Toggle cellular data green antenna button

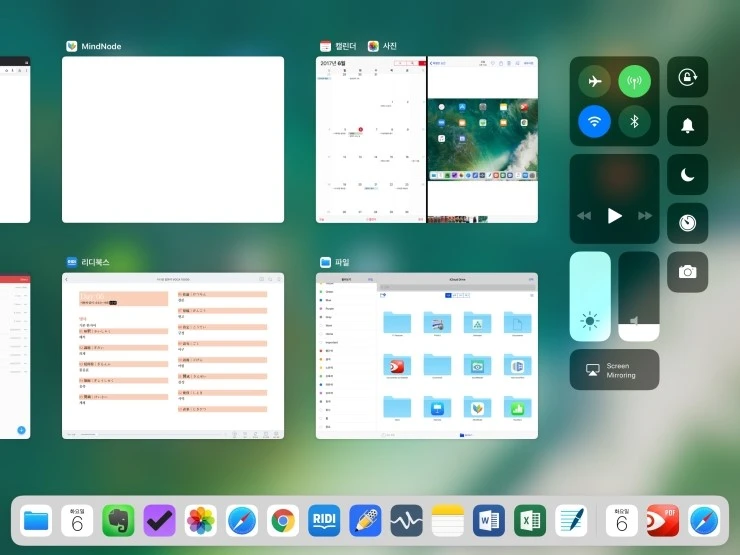634,81
